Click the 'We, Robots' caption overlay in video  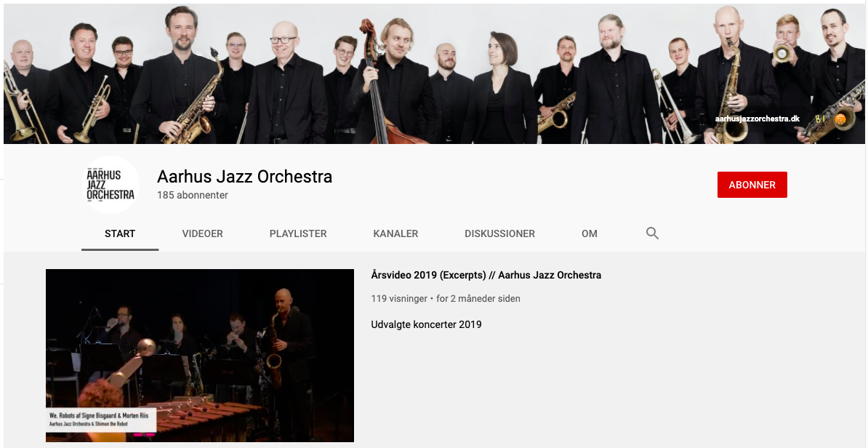point(101,419)
